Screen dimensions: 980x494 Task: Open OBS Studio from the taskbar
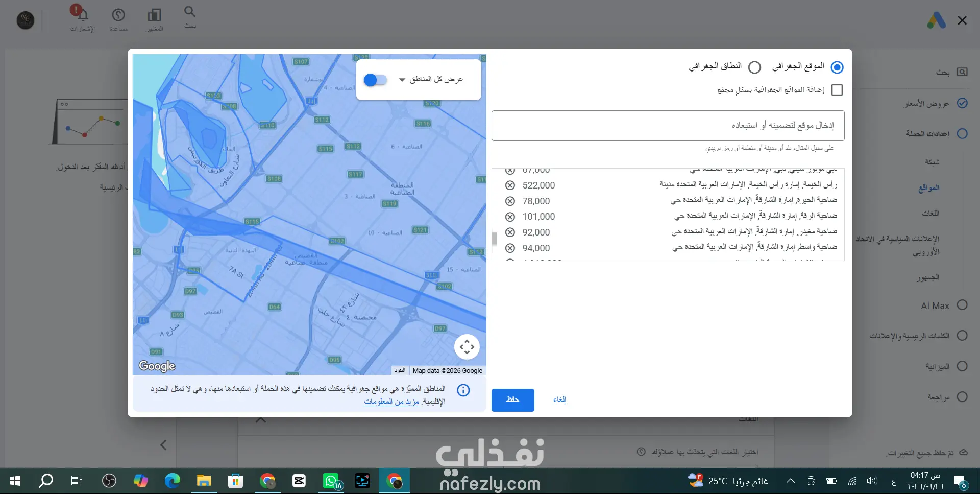coord(109,481)
